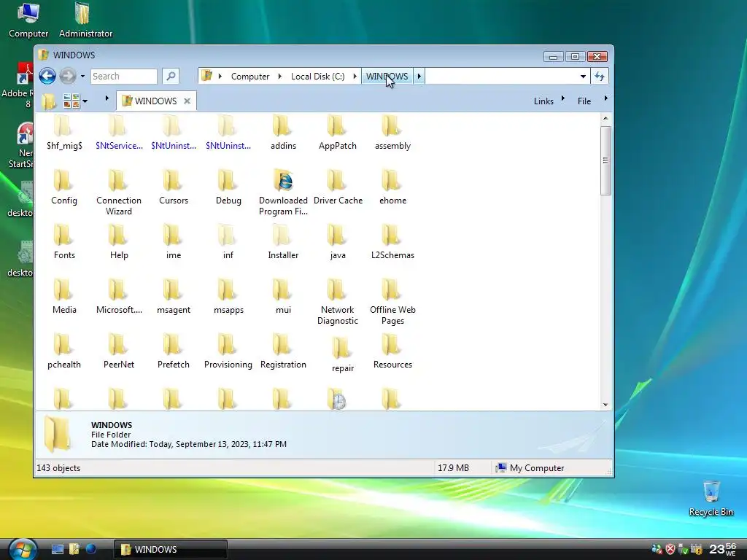
Task: Select the Offline Web Pages folder
Action: pos(392,302)
